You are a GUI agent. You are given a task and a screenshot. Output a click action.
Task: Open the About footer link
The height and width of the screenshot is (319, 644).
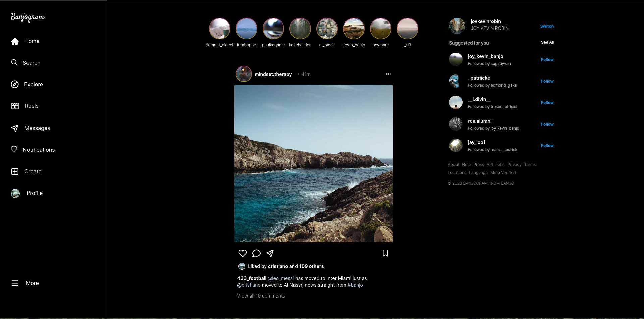click(x=453, y=165)
